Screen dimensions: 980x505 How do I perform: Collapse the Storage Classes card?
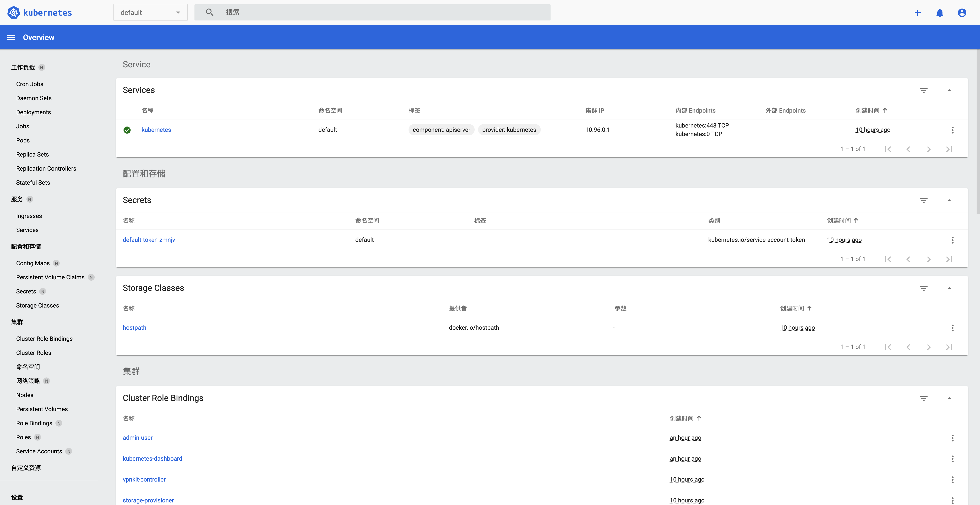pos(949,288)
